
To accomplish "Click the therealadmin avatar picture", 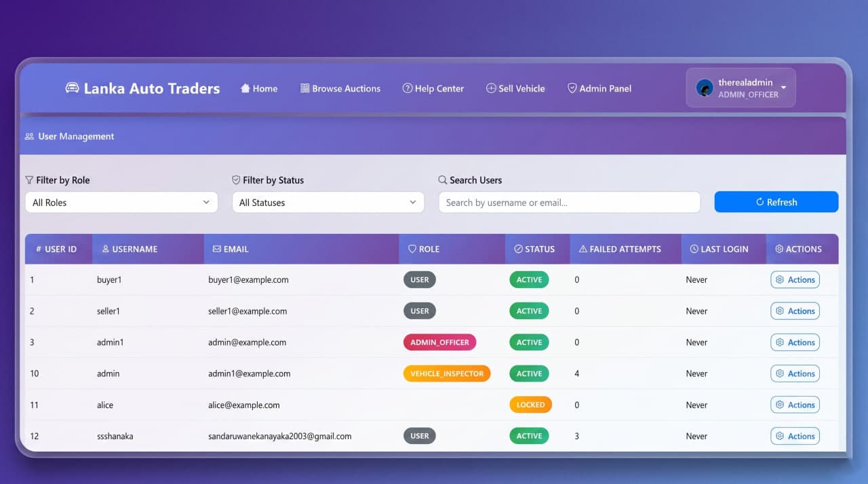I will click(x=705, y=88).
